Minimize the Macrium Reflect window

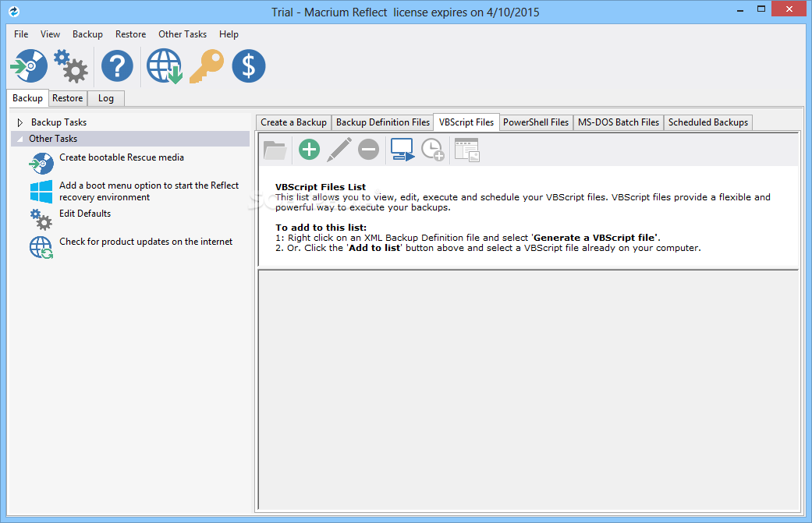coord(740,9)
